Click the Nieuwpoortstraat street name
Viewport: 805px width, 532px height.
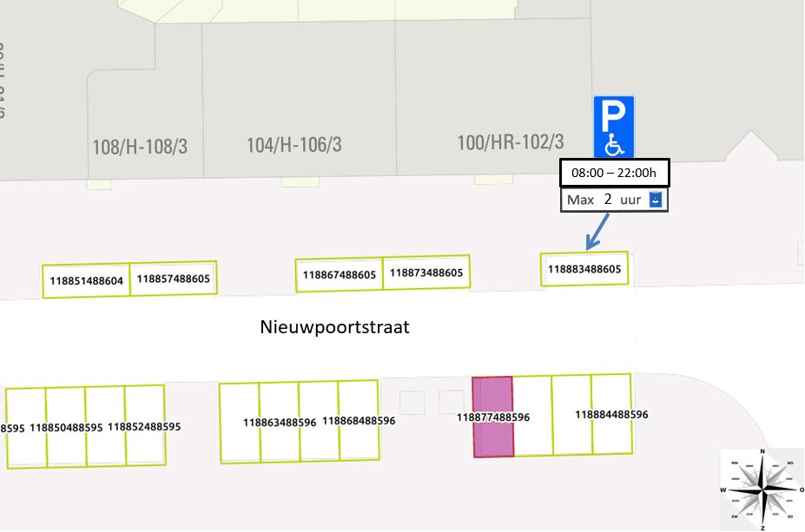(x=334, y=327)
